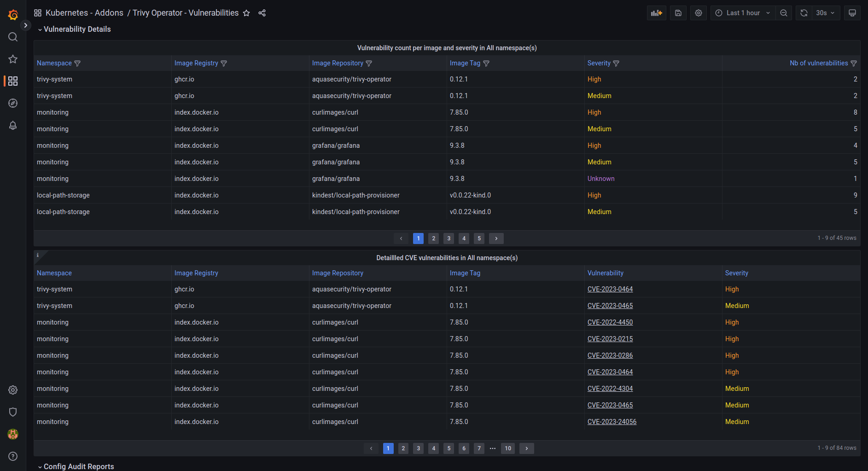868x471 pixels.
Task: Open dashboard settings gear in the top bar
Action: point(699,13)
